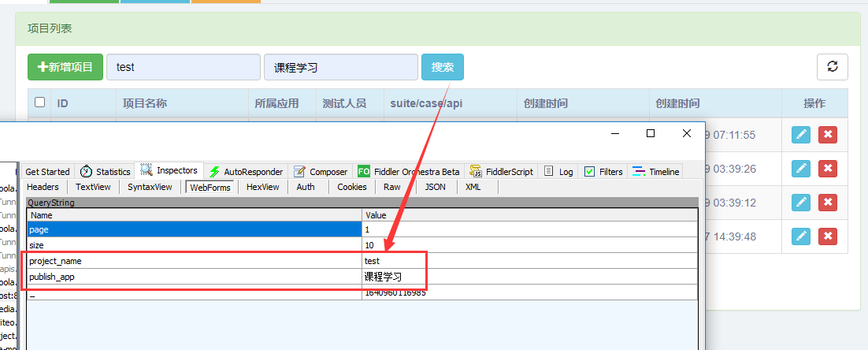Open the Get Started tab in Fiddler
Screen dimensions: 868x350
click(47, 172)
